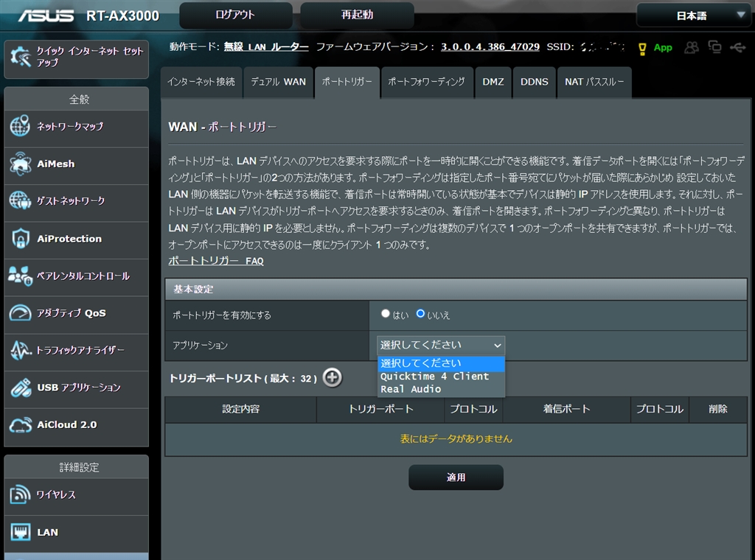The height and width of the screenshot is (560, 755).
Task: Open the ポートフォワーディング tab
Action: [x=427, y=83]
